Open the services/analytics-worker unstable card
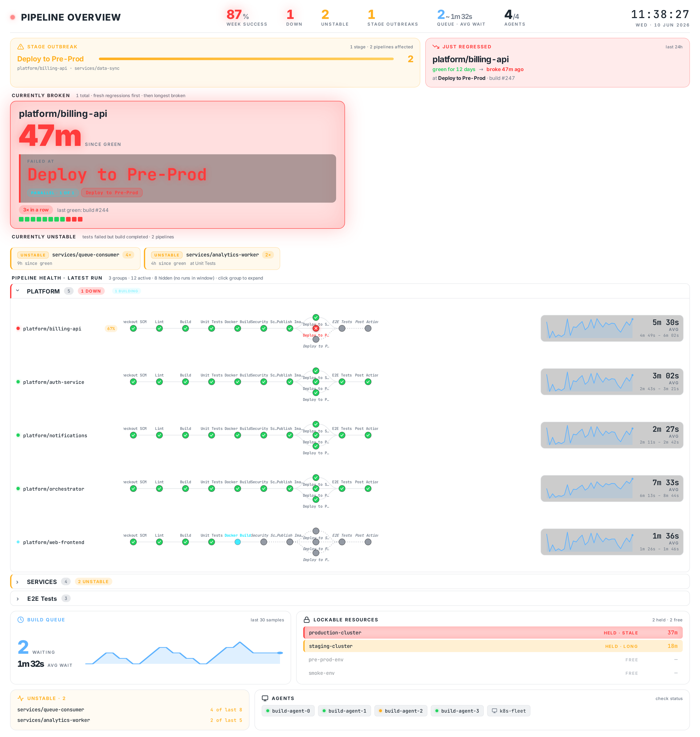Screen dimensions: 700x737 pyautogui.click(x=212, y=259)
